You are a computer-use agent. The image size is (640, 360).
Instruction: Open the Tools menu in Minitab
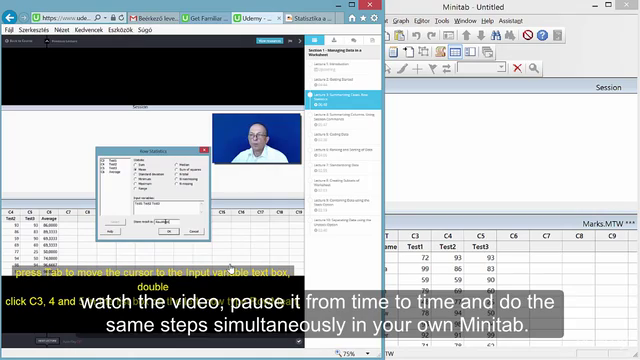click(x=442, y=21)
